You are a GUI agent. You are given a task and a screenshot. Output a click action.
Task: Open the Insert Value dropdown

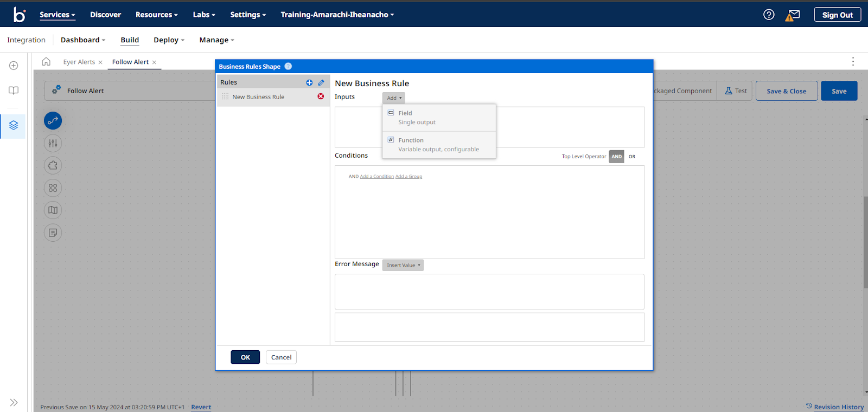403,265
